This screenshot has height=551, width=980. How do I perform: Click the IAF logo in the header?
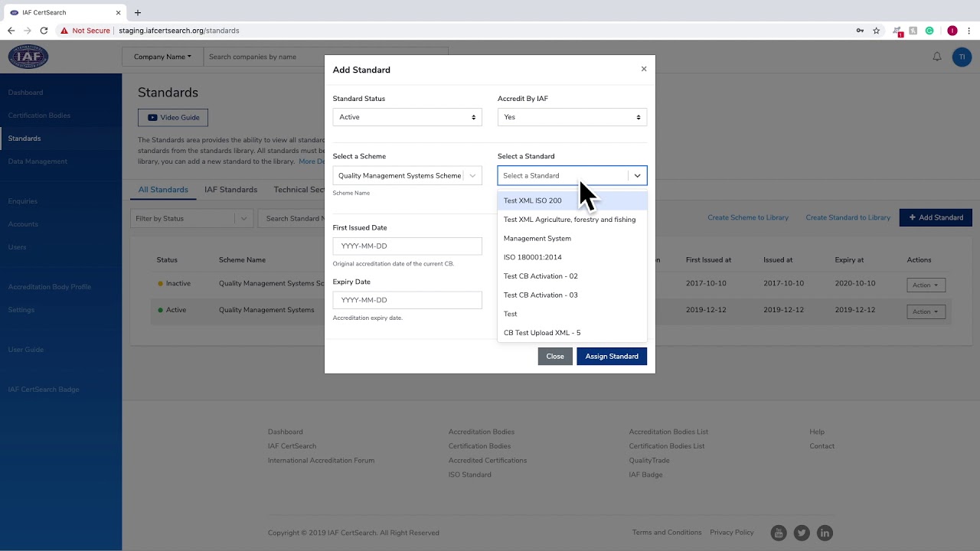[x=28, y=57]
